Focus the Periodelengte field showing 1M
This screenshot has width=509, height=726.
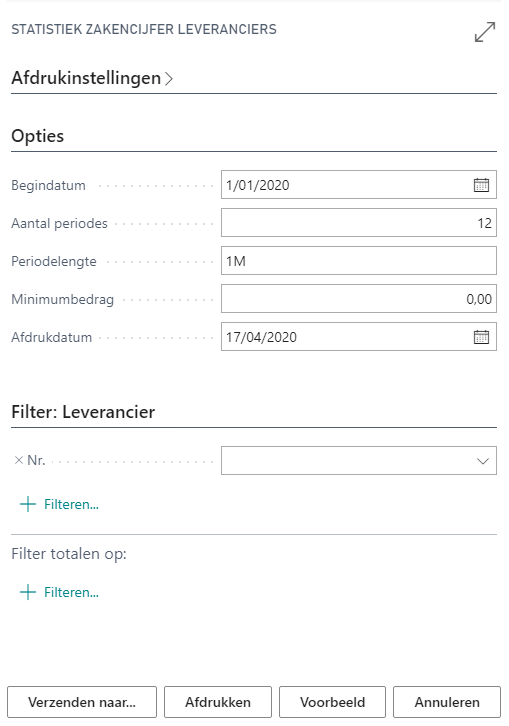pos(359,261)
